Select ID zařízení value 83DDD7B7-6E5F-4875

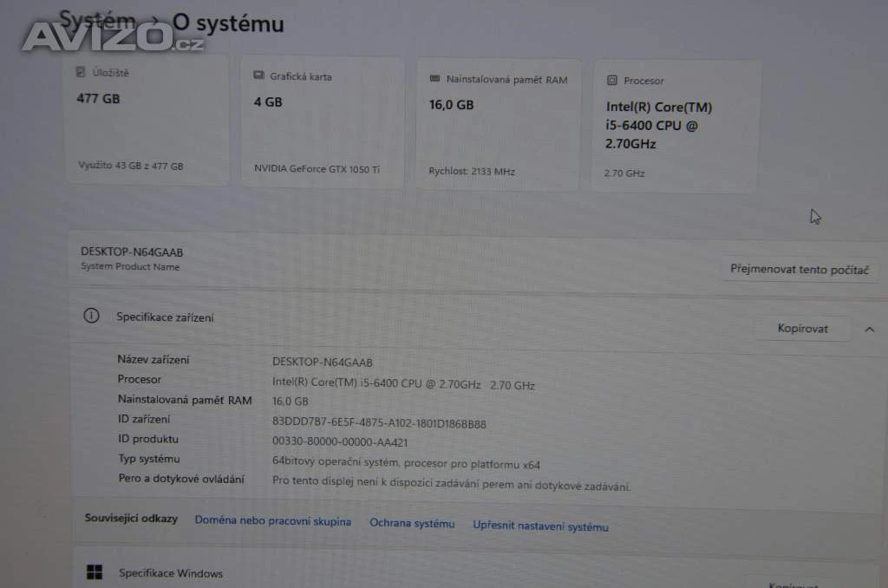379,423
